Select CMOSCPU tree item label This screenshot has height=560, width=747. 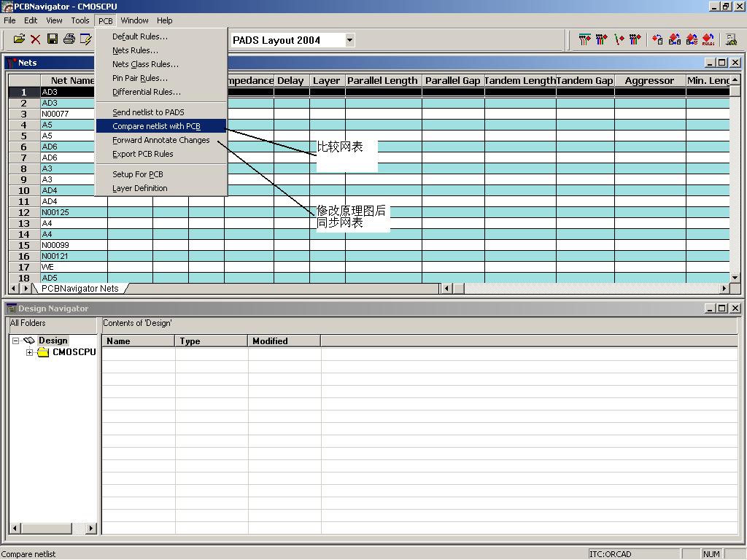point(74,352)
